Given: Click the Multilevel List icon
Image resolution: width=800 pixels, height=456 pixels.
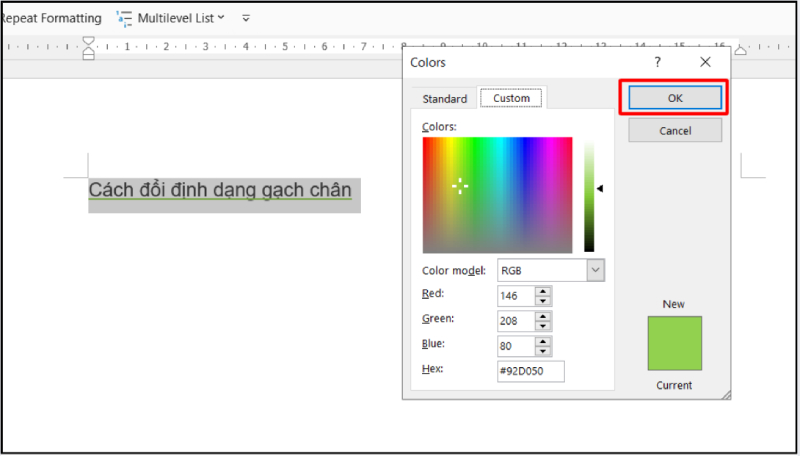Looking at the screenshot, I should coord(124,18).
